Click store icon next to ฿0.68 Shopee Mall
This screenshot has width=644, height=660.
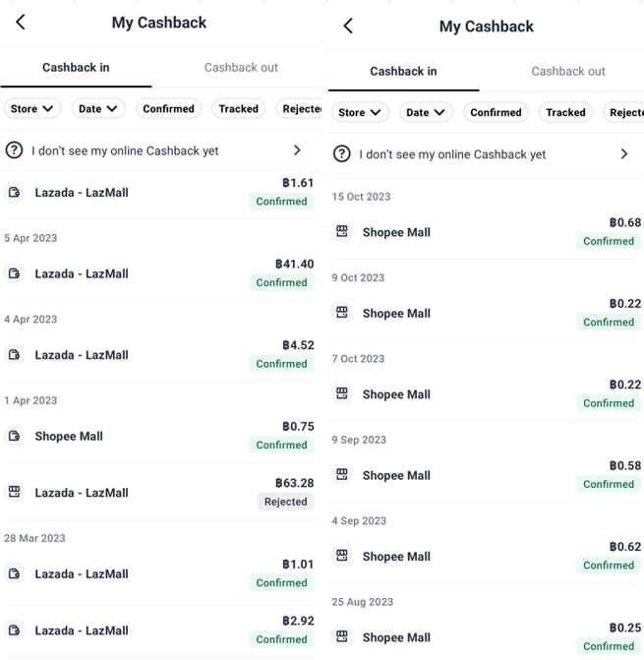click(341, 231)
